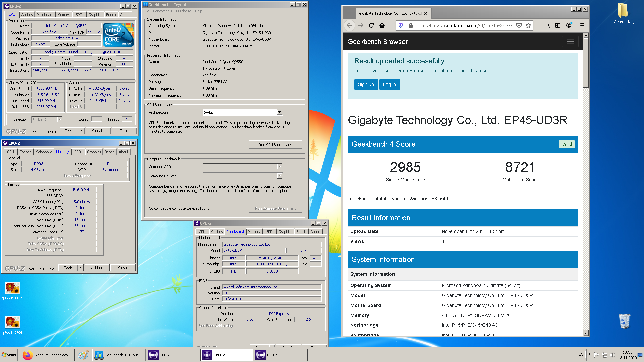Open a new Firefox tab
This screenshot has width=644, height=362.
click(437, 13)
